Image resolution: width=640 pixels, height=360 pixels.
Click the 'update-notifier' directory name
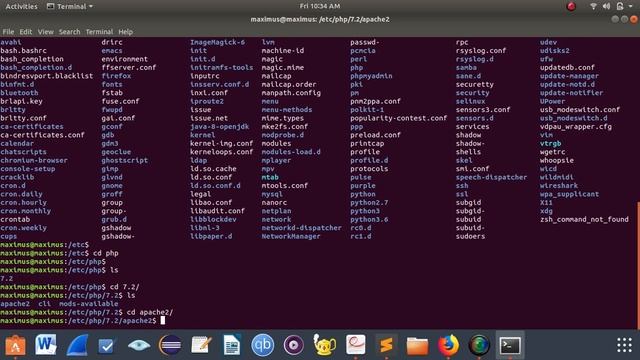point(571,93)
